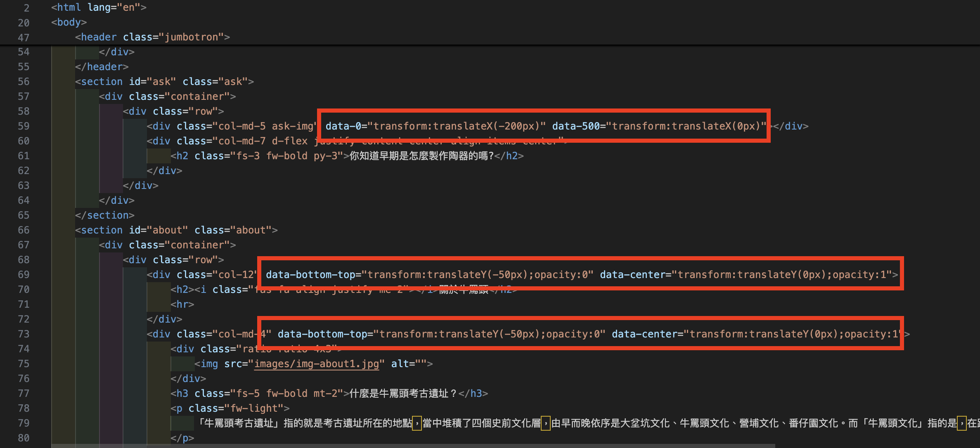Click the closing p tag on line 80
Viewport: 980px width, 448px height.
[x=182, y=438]
